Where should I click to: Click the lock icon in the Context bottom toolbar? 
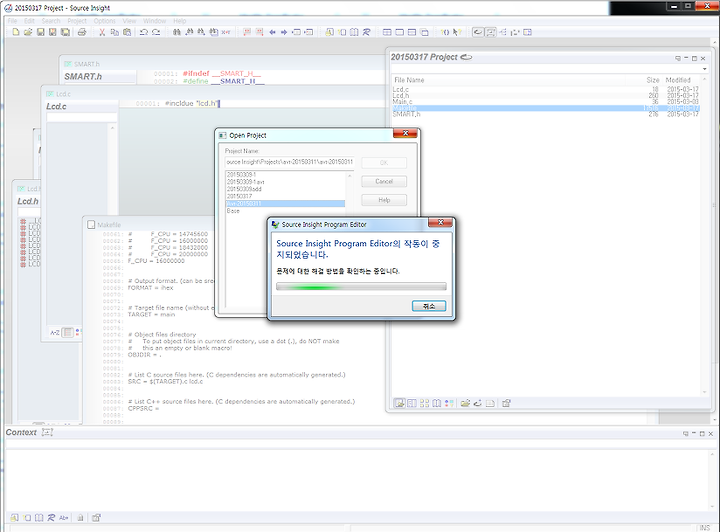(80, 518)
